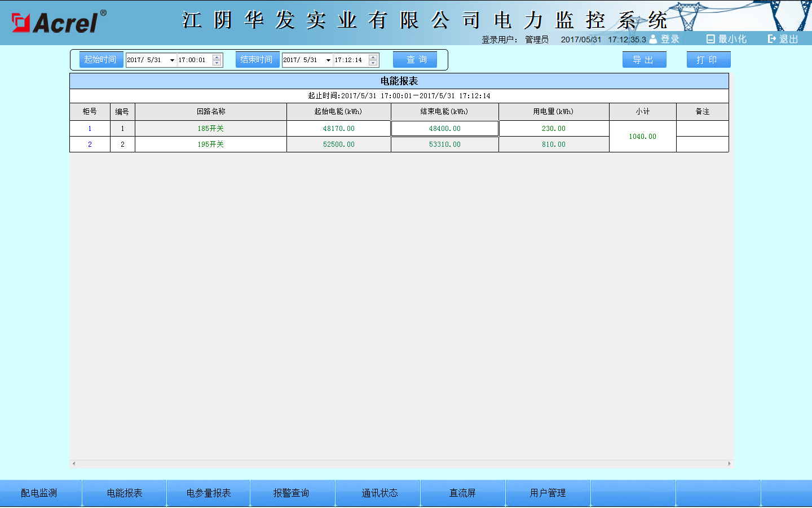This screenshot has height=508, width=812.
Task: Open the 电参量报表 tab
Action: point(209,493)
